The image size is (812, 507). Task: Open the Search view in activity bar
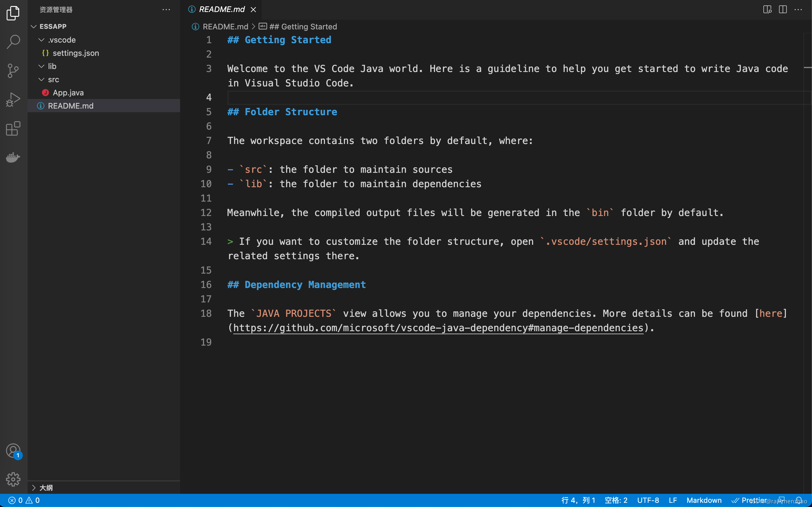(x=14, y=42)
